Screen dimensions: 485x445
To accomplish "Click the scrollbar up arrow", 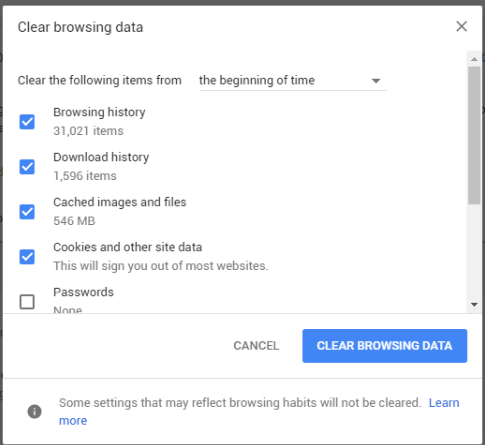I will [474, 59].
